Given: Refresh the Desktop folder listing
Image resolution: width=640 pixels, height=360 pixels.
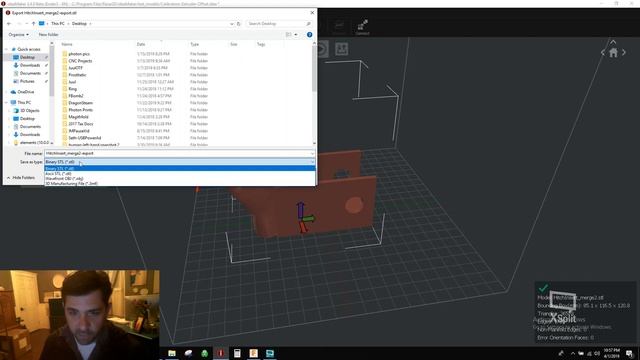Looking at the screenshot, I should [x=239, y=24].
